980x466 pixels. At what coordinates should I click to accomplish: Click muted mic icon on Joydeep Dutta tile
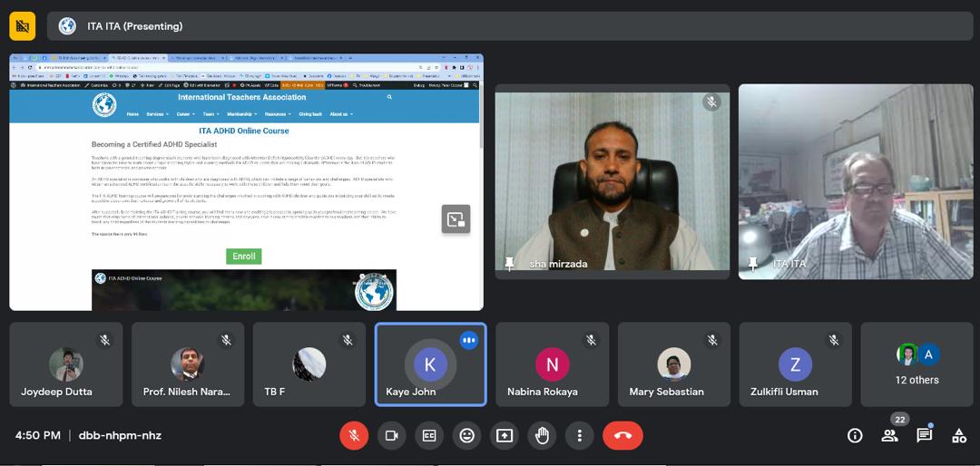click(105, 340)
